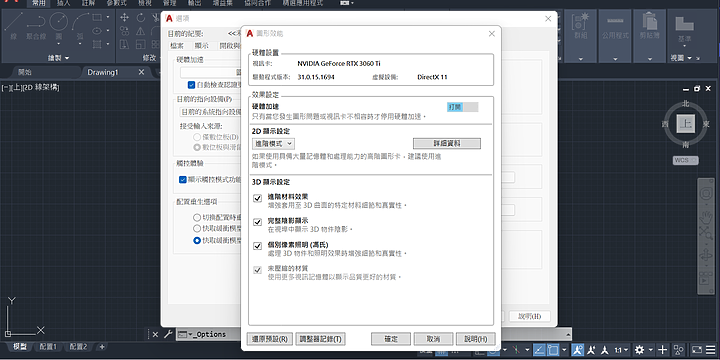
Task: Open workspace switching gear icon in status bar
Action: point(639,350)
